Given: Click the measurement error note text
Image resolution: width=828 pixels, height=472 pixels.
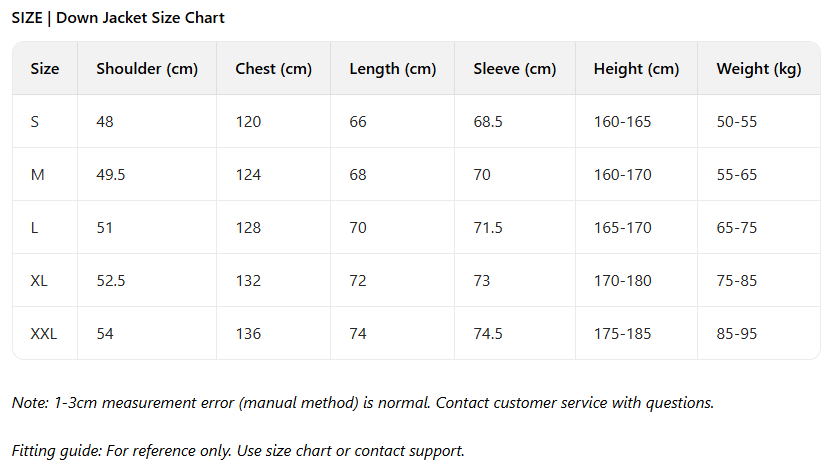Looking at the screenshot, I should [363, 403].
